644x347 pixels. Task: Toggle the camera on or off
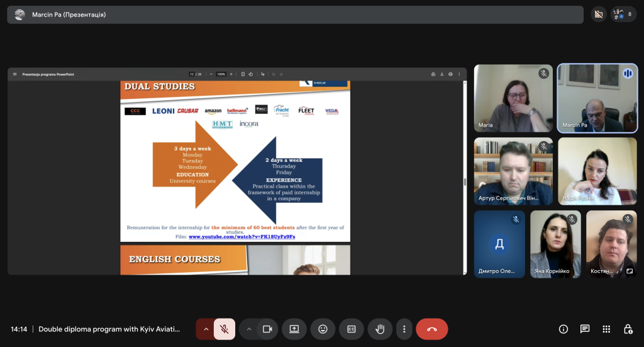[x=267, y=329]
